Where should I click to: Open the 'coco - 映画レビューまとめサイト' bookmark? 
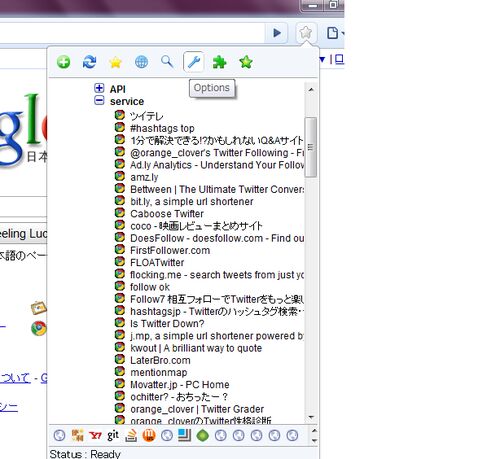(x=196, y=226)
